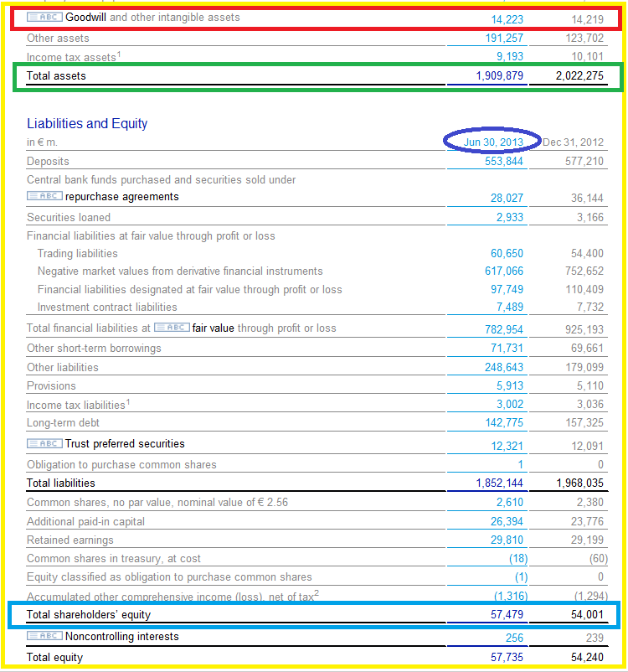Open the Trust preferred securities term
628x672 pixels.
point(125,443)
